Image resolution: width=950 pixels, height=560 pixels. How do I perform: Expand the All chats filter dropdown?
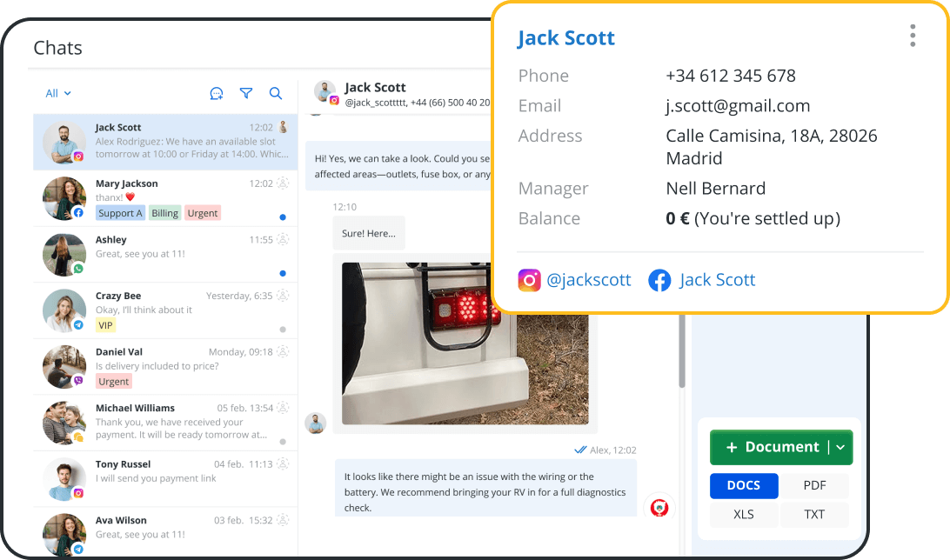[x=58, y=94]
